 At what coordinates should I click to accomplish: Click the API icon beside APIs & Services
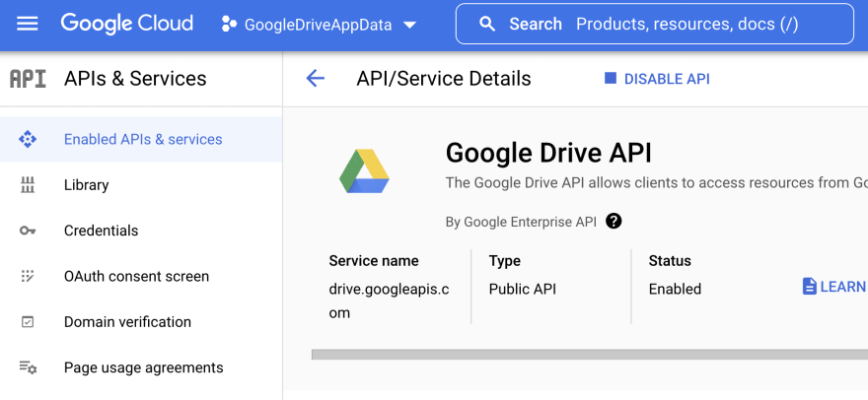point(28,79)
